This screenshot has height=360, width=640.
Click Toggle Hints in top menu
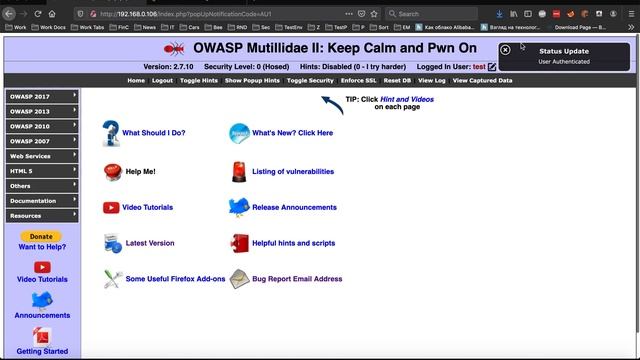(199, 80)
